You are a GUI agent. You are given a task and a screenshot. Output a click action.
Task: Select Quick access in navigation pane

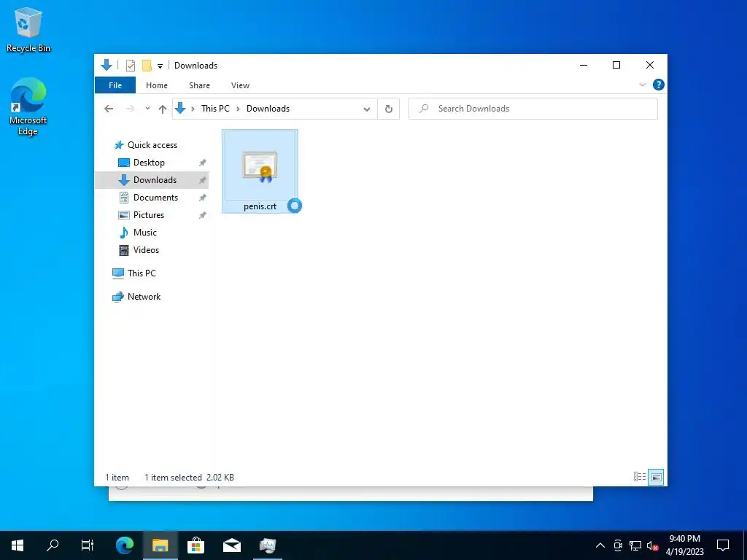coord(152,145)
